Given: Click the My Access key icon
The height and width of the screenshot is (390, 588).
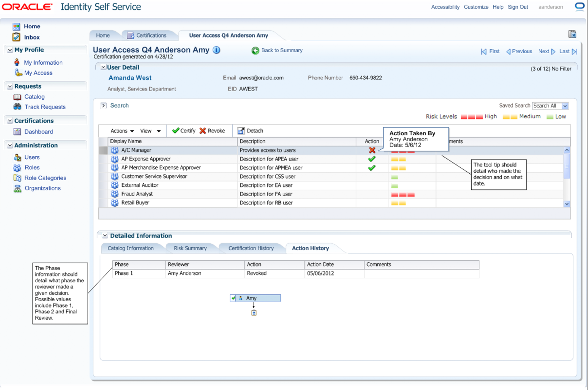Looking at the screenshot, I should pos(18,73).
